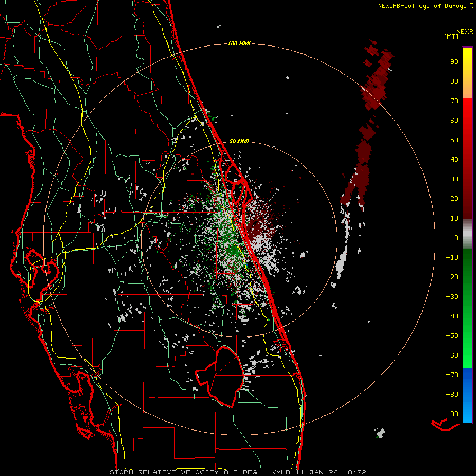Click the 50 NMI range ring label
Screen dimensions: 476x476
tap(239, 141)
